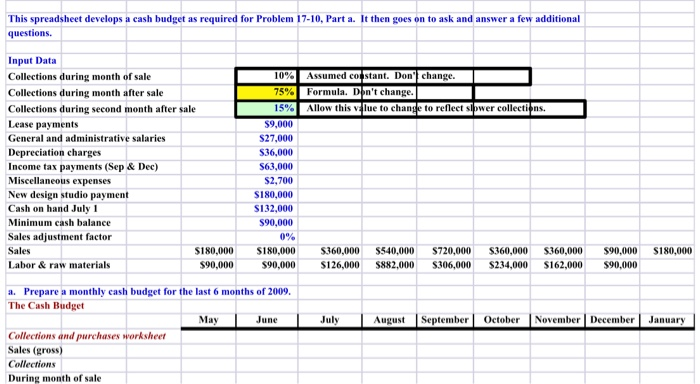Click 'The Cash Budget' heading

[46, 306]
